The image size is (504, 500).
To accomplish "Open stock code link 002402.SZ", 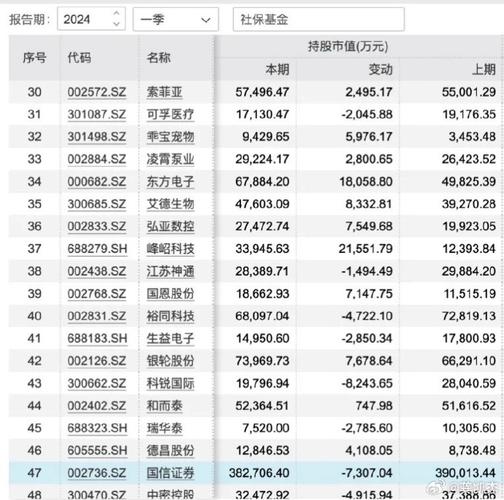I will coord(97,406).
